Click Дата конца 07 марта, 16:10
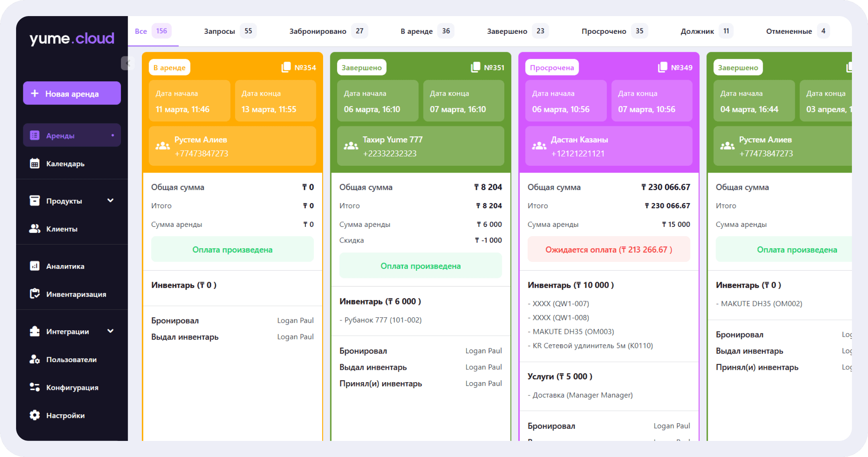This screenshot has width=868, height=457. tap(464, 101)
